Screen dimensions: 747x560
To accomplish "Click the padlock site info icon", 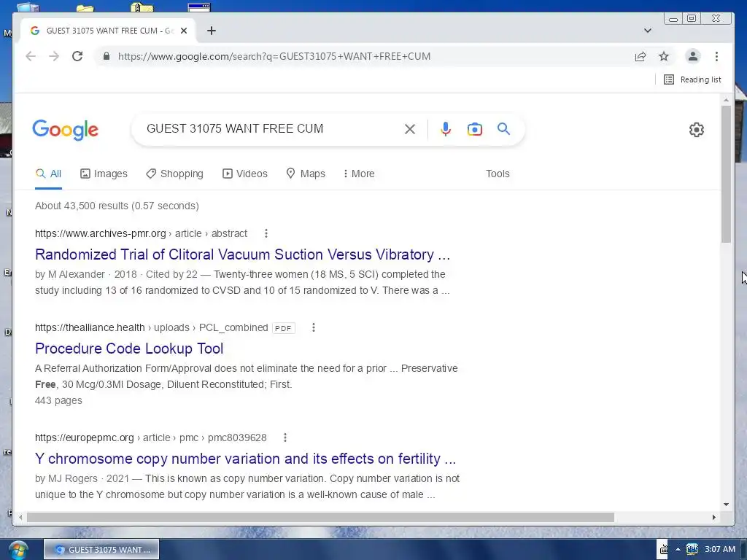I will coord(107,56).
